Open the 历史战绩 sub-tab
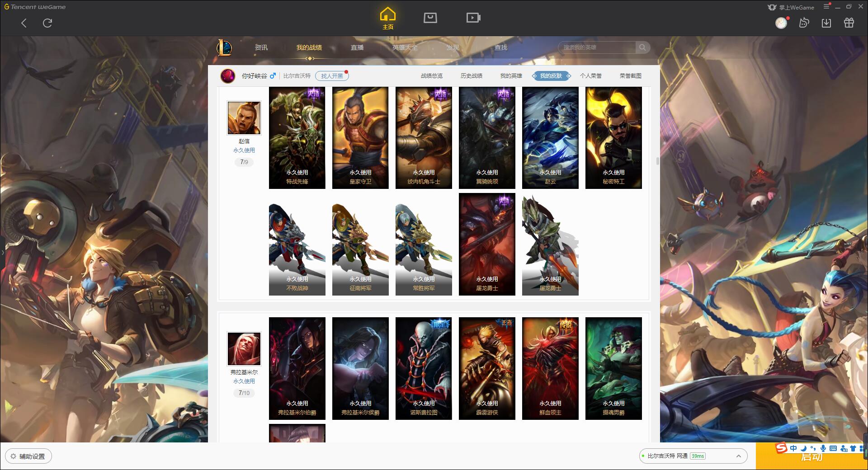This screenshot has width=868, height=470. point(472,76)
